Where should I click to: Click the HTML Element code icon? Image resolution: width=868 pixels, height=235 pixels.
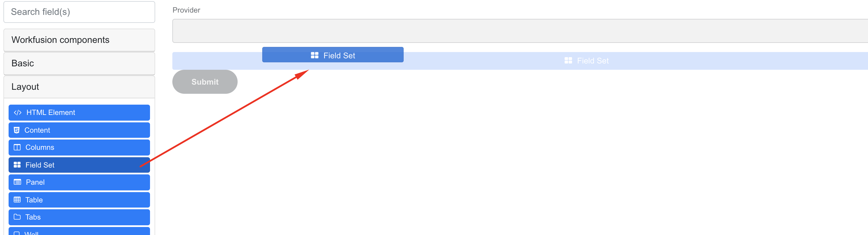point(17,112)
